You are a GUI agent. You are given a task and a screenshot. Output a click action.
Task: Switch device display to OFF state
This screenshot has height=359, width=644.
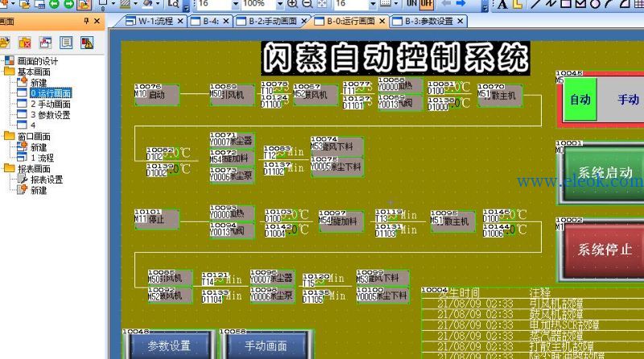[x=427, y=4]
